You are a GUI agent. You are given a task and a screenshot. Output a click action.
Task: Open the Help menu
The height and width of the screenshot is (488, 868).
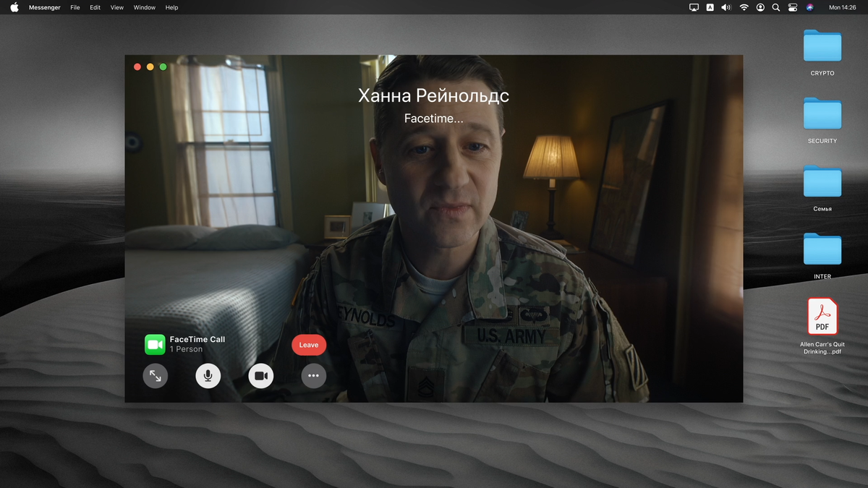pos(171,7)
